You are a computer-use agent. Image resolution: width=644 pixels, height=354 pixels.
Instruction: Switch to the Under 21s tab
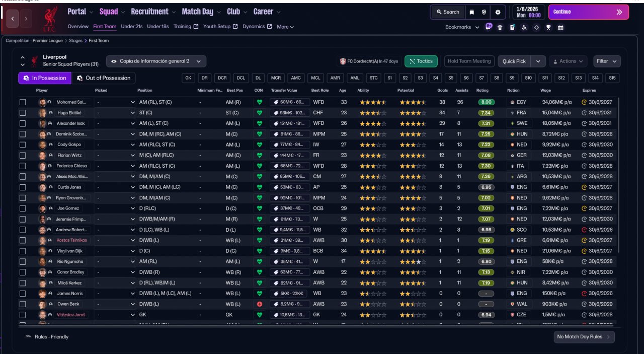(x=132, y=27)
